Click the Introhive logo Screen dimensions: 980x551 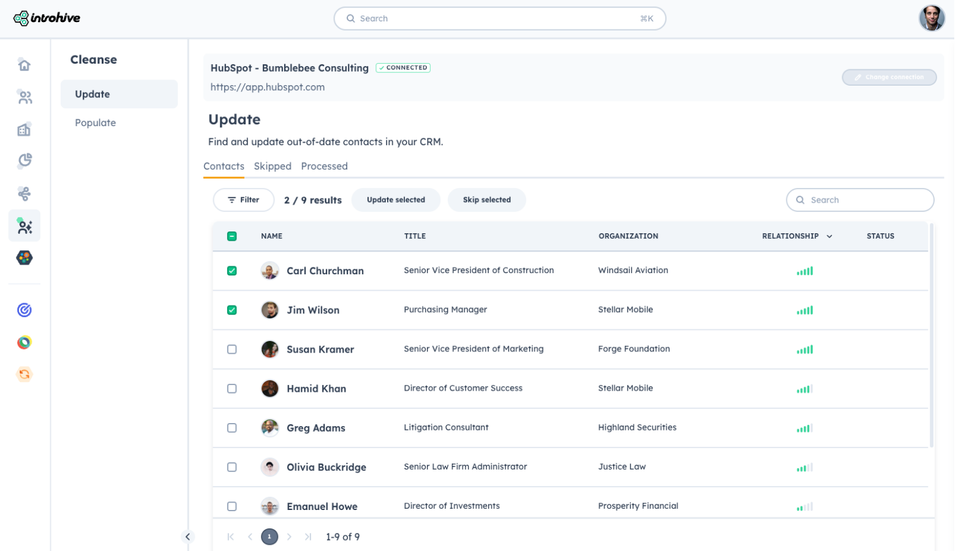tap(47, 18)
